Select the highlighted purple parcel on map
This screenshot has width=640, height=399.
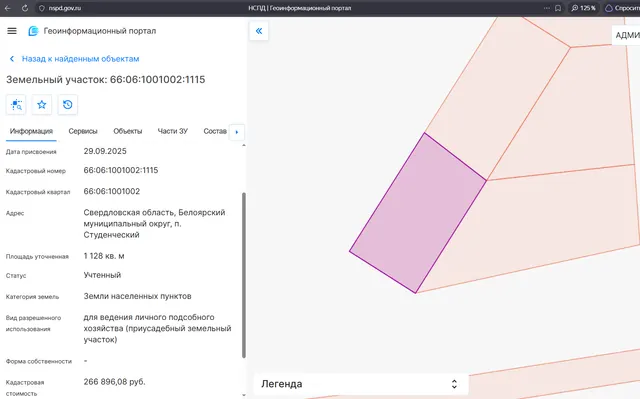[x=418, y=213]
